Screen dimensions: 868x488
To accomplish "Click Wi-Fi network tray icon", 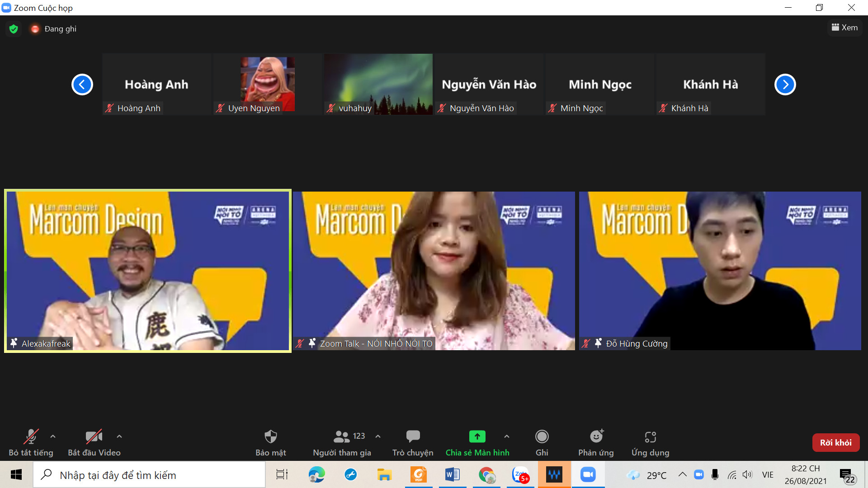I will [x=732, y=474].
